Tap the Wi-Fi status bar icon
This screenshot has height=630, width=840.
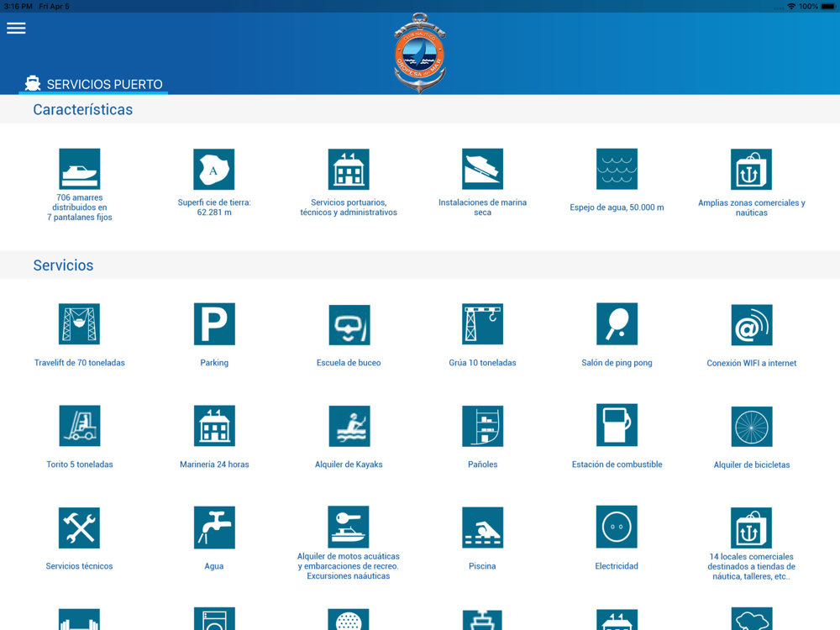click(791, 6)
